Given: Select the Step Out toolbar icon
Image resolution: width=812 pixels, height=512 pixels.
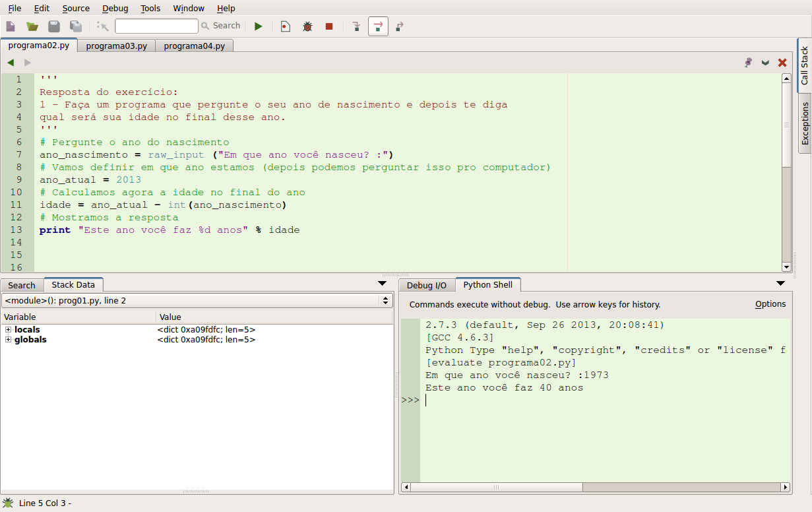Looking at the screenshot, I should pos(398,26).
